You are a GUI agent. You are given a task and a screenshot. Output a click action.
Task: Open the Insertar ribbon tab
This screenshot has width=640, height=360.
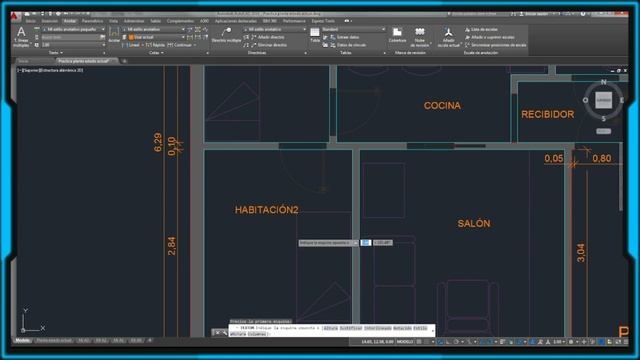50,21
